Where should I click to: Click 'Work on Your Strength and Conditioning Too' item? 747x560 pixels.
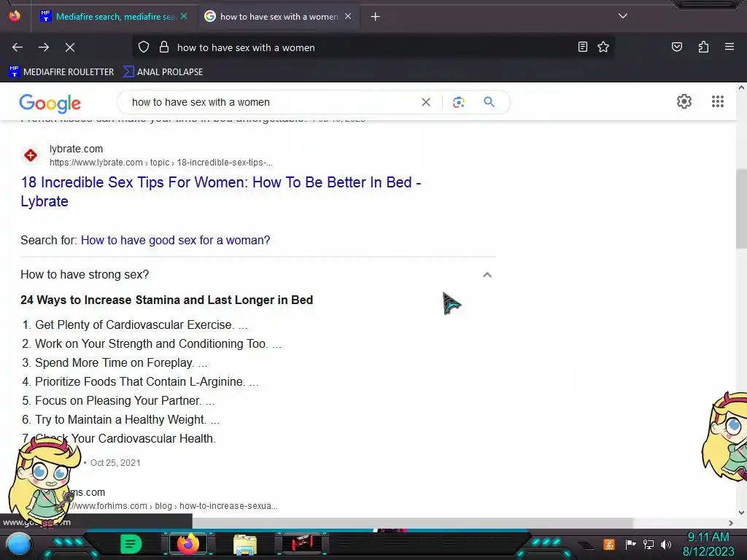coord(152,344)
